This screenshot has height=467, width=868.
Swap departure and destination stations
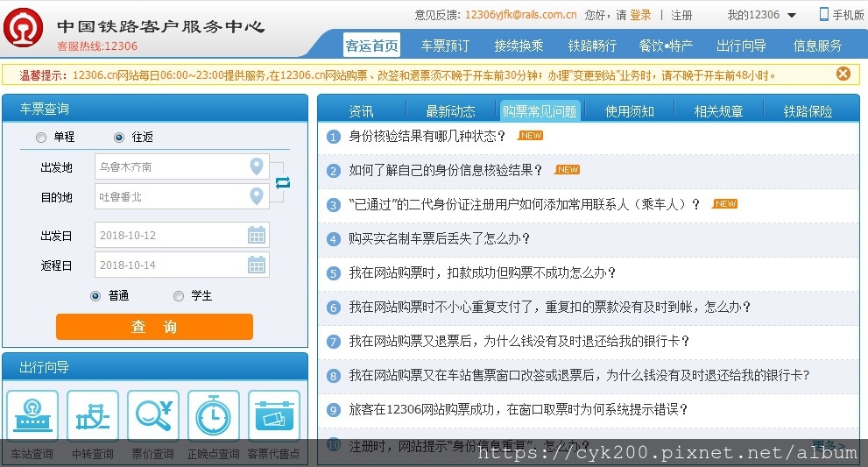(x=283, y=182)
